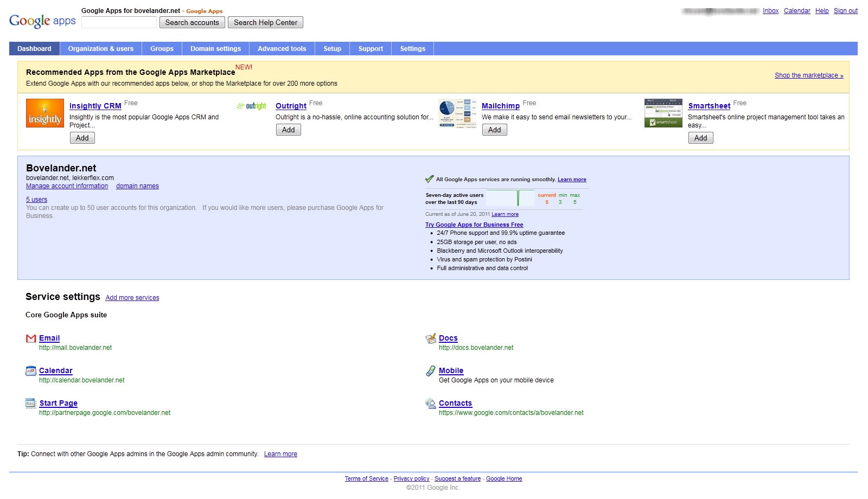
Task: Open the Support tab
Action: click(x=371, y=49)
